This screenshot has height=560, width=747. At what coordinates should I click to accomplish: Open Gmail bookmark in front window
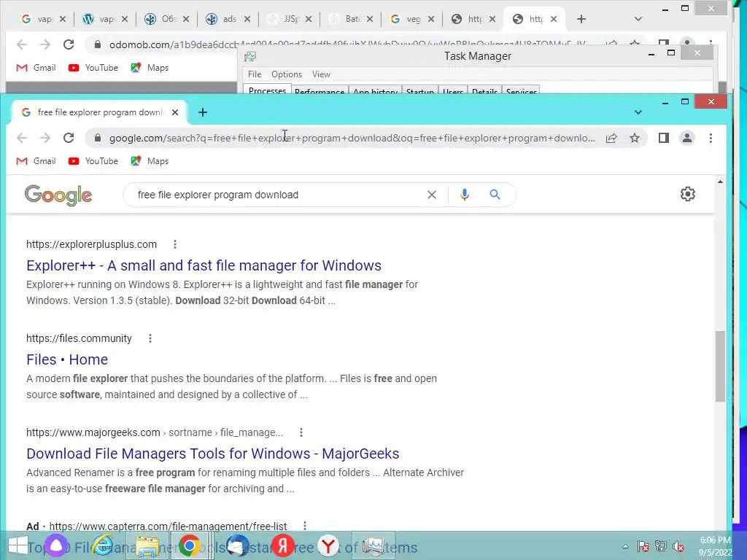pos(36,161)
